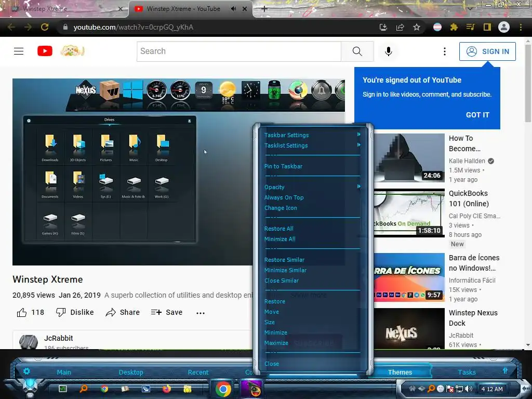
Task: Click the volume icon in system tray
Action: coord(469,389)
